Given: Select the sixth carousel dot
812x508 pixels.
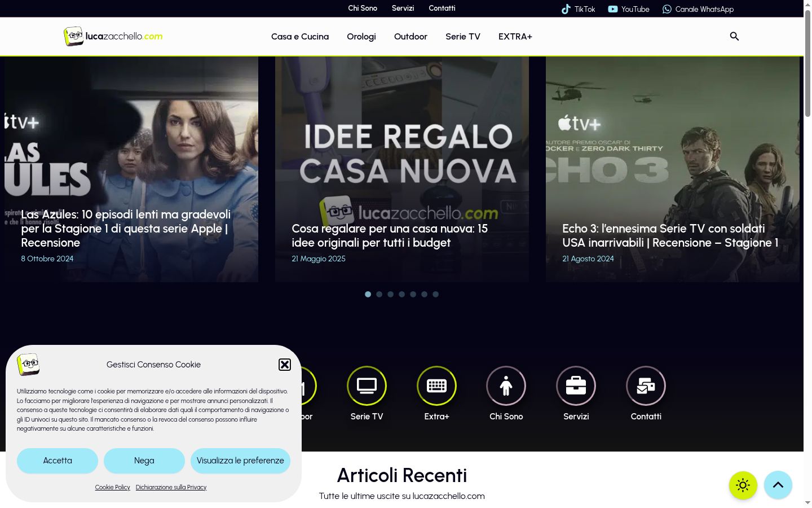Looking at the screenshot, I should pyautogui.click(x=425, y=294).
